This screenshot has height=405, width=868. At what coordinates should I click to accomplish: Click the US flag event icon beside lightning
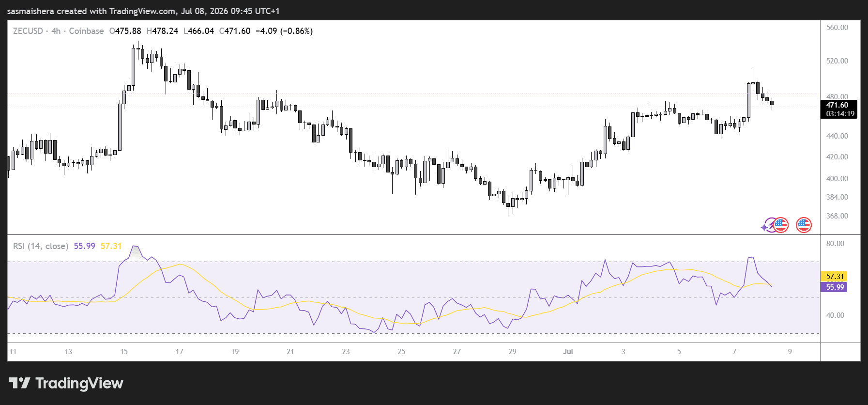coord(781,225)
